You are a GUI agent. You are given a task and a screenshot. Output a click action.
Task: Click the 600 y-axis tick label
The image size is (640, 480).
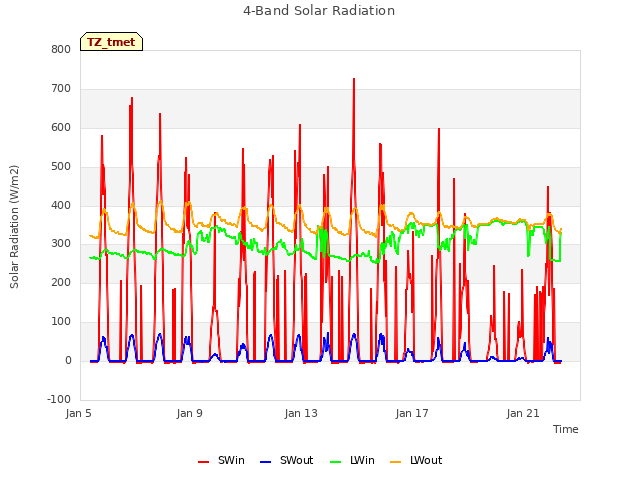[61, 127]
